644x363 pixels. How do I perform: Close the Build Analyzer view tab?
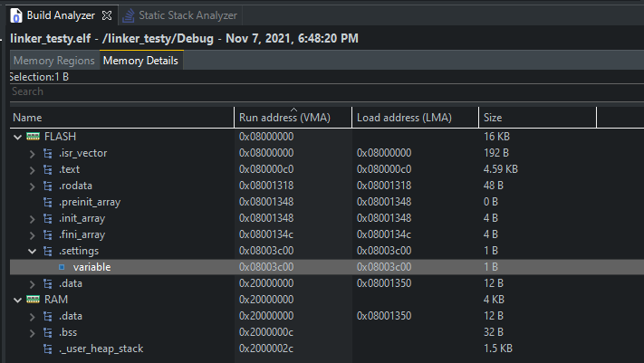coord(106,16)
